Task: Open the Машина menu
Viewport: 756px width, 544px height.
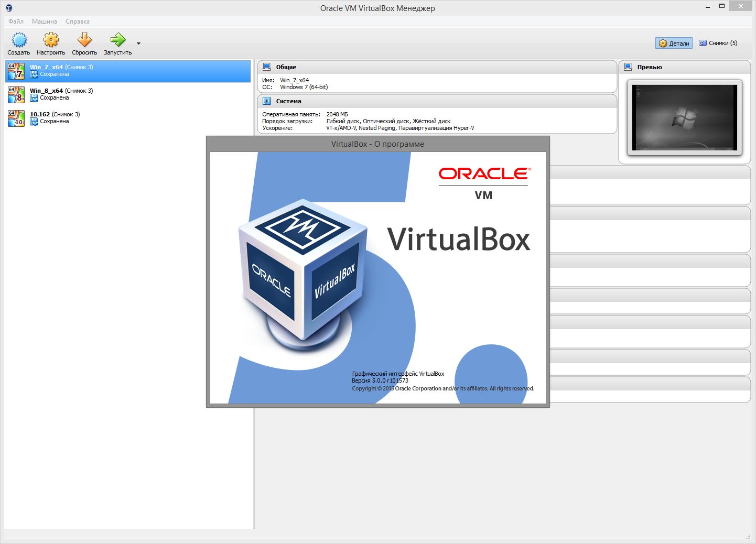Action: pyautogui.click(x=45, y=21)
